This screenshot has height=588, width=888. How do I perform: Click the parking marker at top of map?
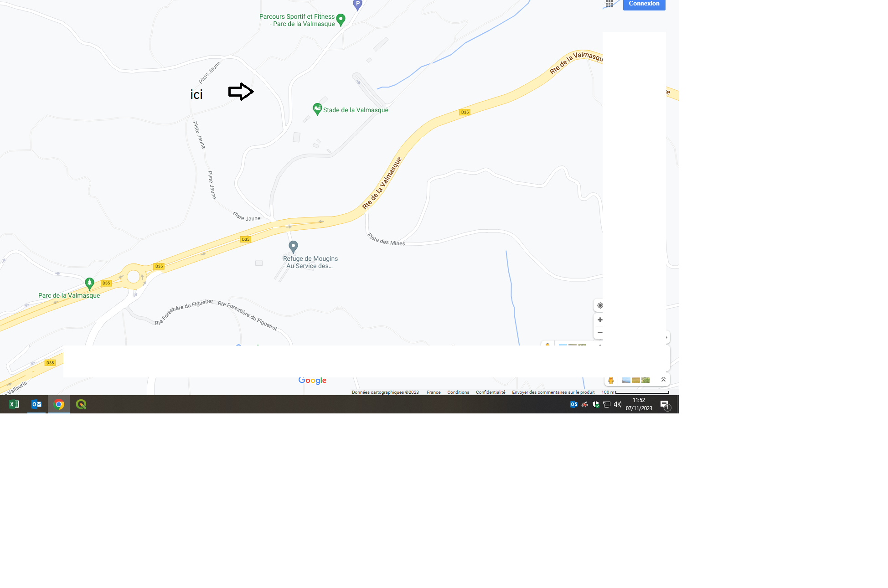point(358,5)
